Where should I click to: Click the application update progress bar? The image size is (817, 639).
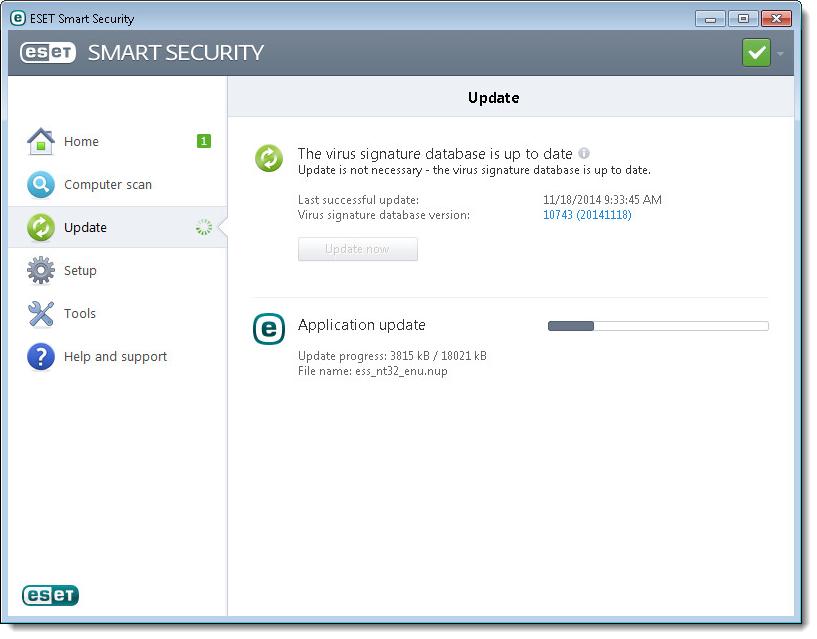point(658,326)
